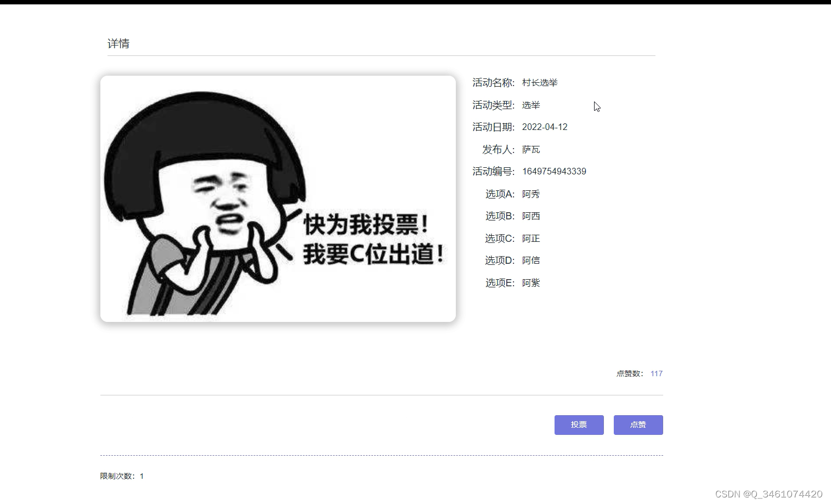Viewport: 831px width, 504px height.
Task: Click the 选项D label
Action: point(500,261)
